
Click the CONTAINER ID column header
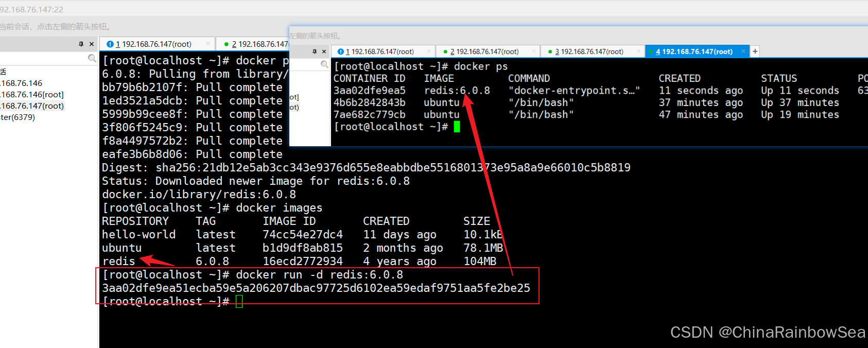pyautogui.click(x=370, y=78)
